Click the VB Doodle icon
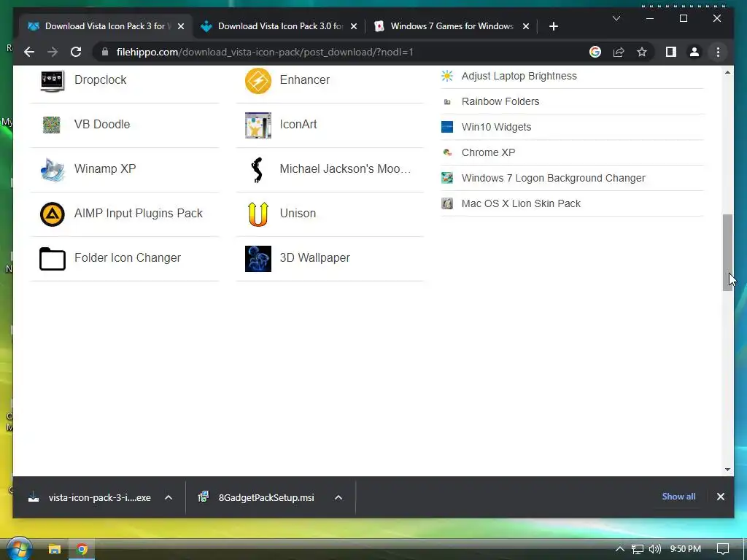 click(x=52, y=125)
